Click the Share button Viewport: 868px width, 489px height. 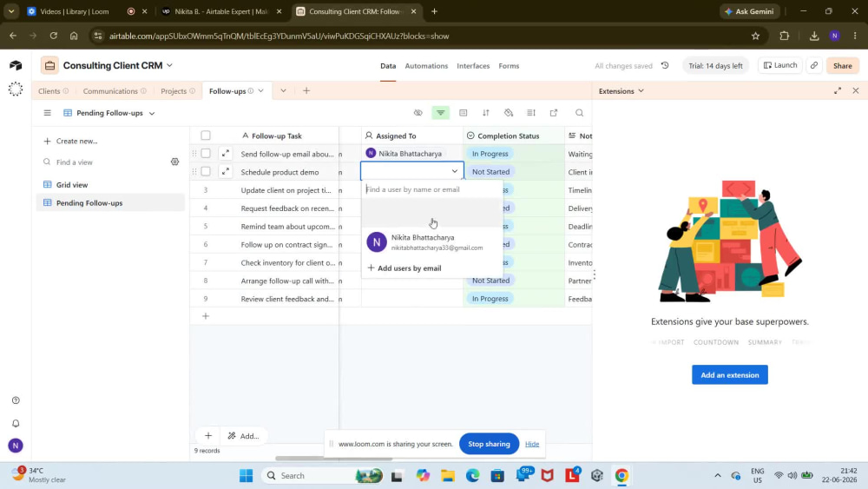point(843,65)
